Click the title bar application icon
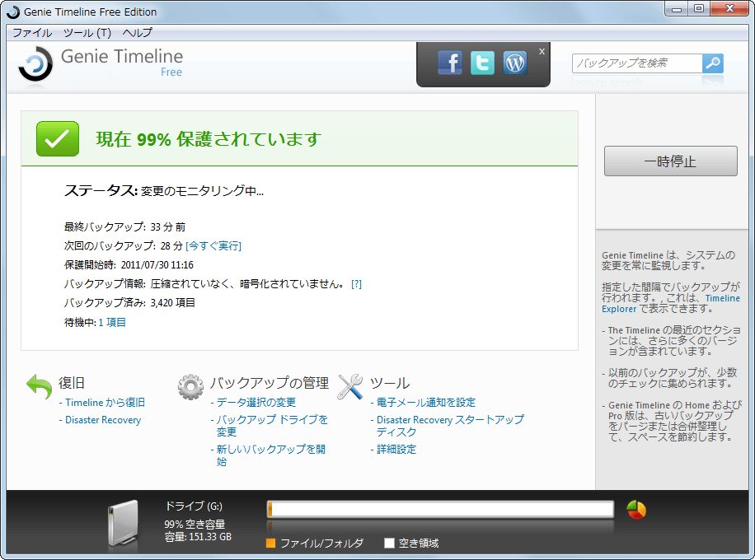Image resolution: width=755 pixels, height=560 pixels. pyautogui.click(x=13, y=12)
